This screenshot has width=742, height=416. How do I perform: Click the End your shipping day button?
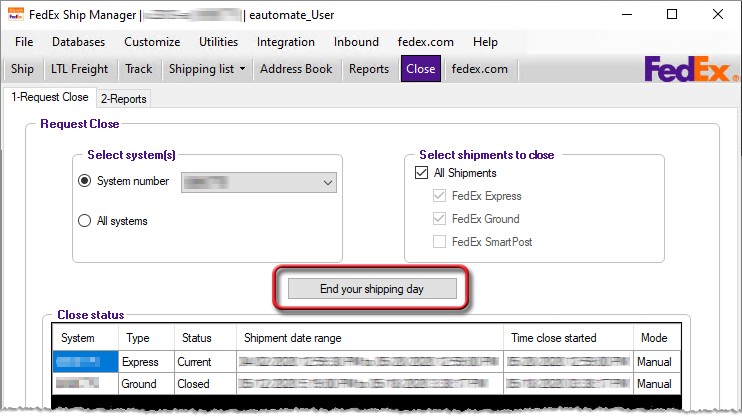(x=372, y=289)
